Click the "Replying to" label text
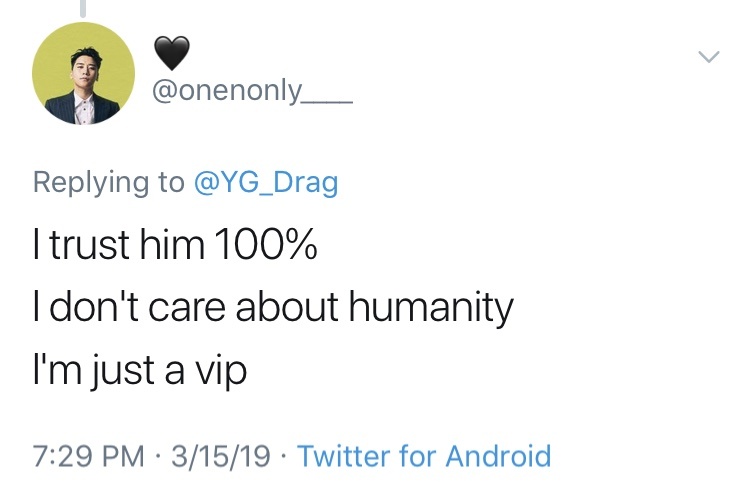The image size is (750, 488). [x=109, y=183]
